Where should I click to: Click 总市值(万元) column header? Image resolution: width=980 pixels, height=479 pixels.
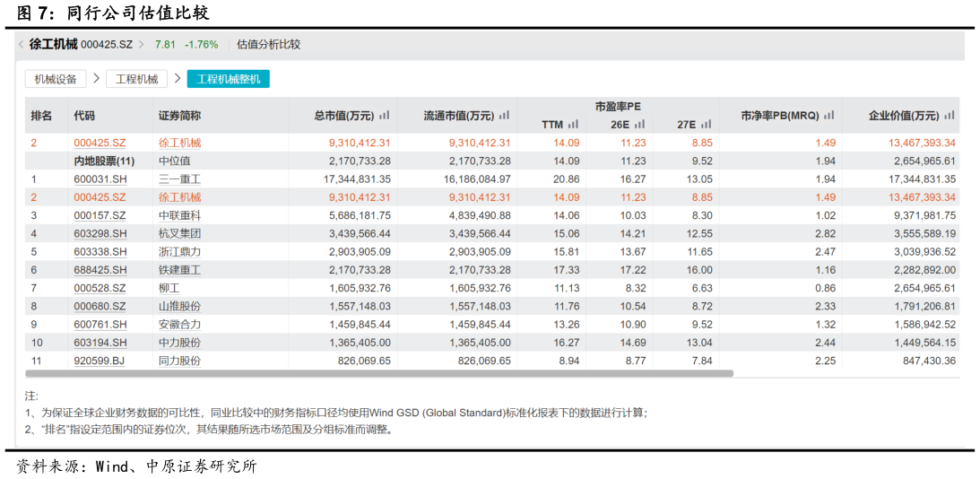343,116
